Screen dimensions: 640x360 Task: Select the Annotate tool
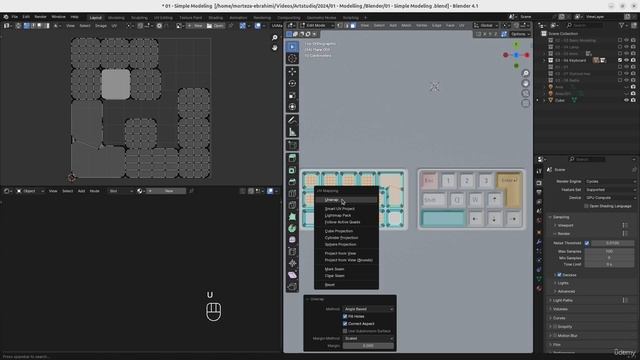[x=292, y=120]
